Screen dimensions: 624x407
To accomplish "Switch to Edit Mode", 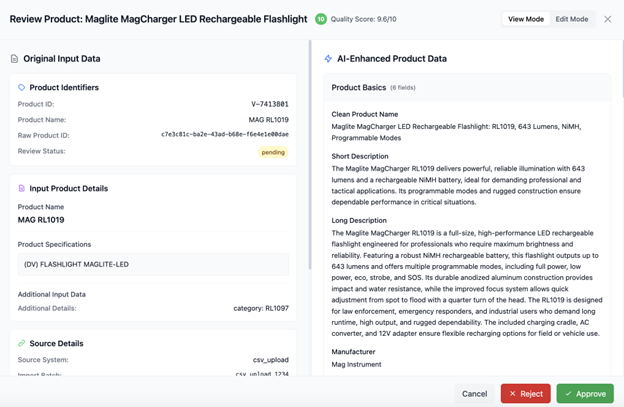I will (x=572, y=19).
